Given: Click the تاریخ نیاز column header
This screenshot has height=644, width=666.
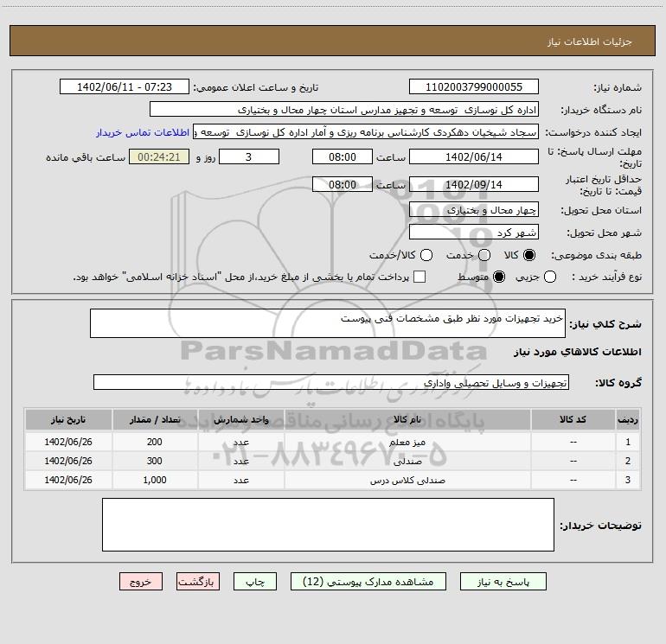Looking at the screenshot, I should 68,420.
